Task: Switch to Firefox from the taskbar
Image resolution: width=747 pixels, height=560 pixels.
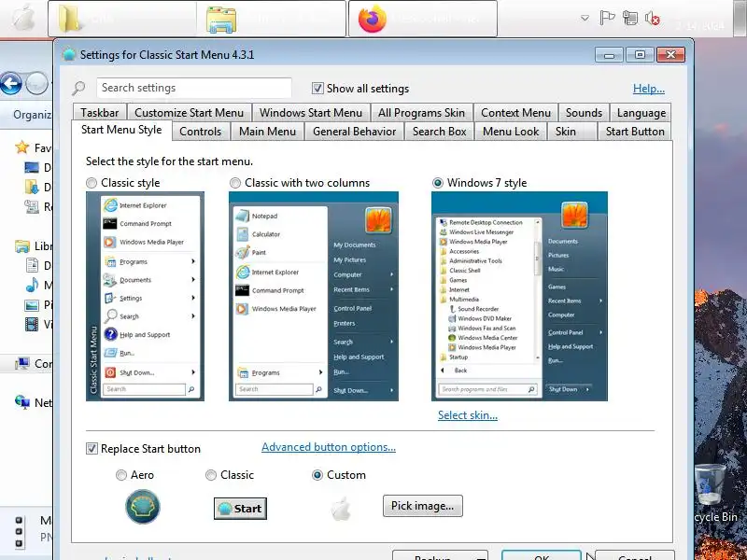Action: (423, 19)
